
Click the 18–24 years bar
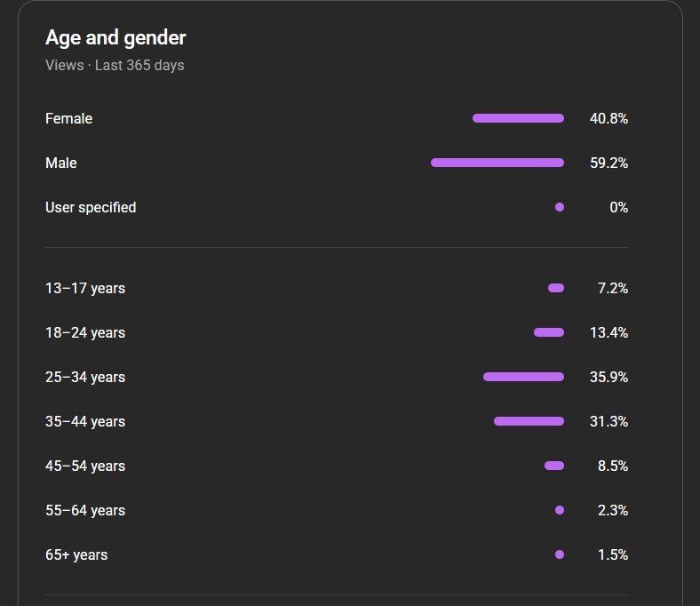tap(549, 332)
